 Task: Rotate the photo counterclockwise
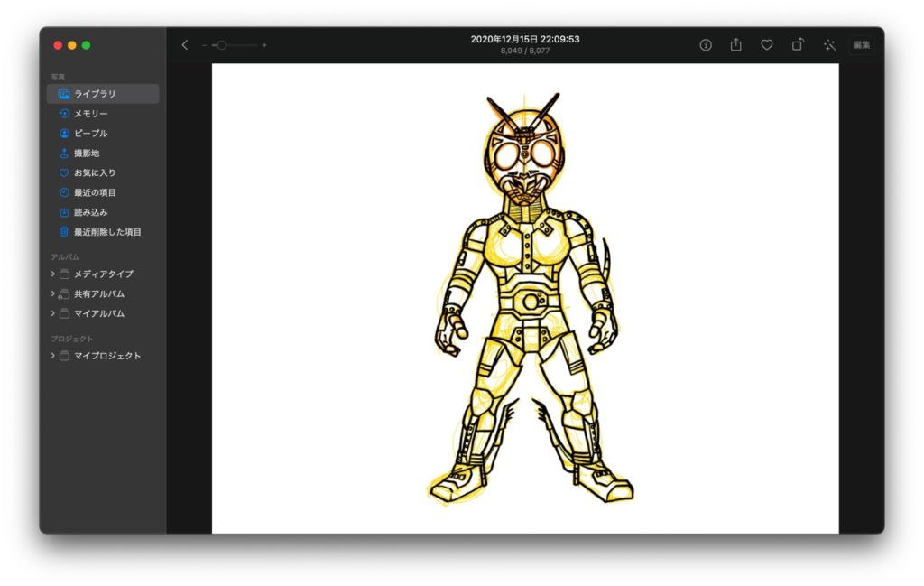point(798,44)
